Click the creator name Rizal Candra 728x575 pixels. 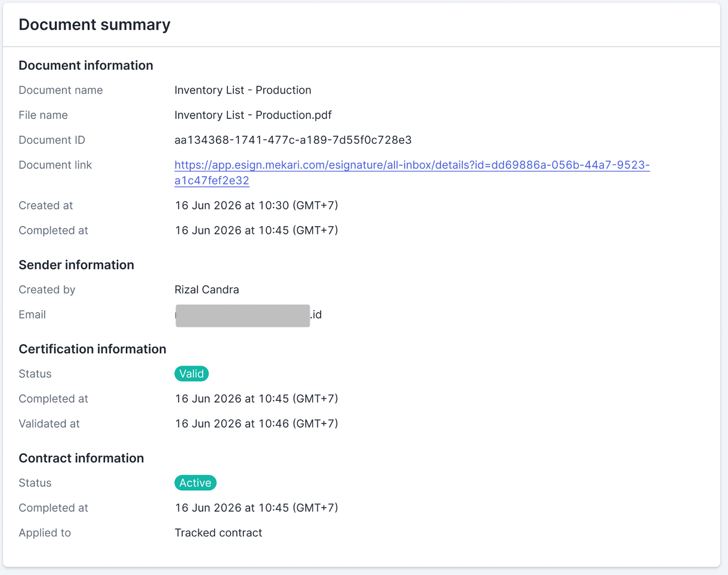[206, 290]
